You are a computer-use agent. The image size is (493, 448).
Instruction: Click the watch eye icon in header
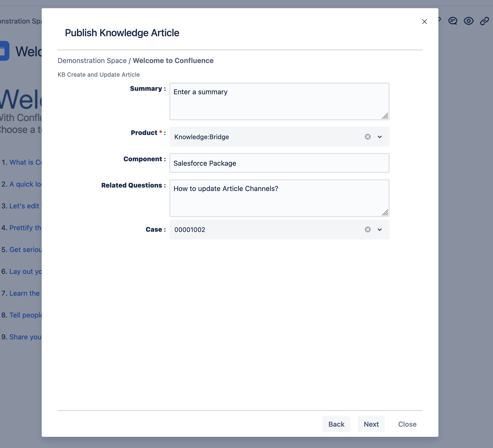[x=468, y=21]
